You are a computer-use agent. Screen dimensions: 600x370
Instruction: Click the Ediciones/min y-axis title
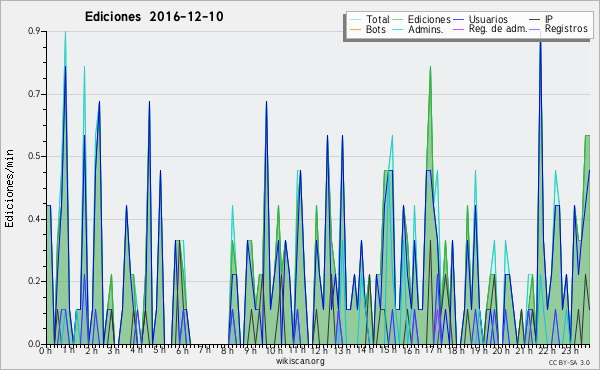(x=9, y=188)
